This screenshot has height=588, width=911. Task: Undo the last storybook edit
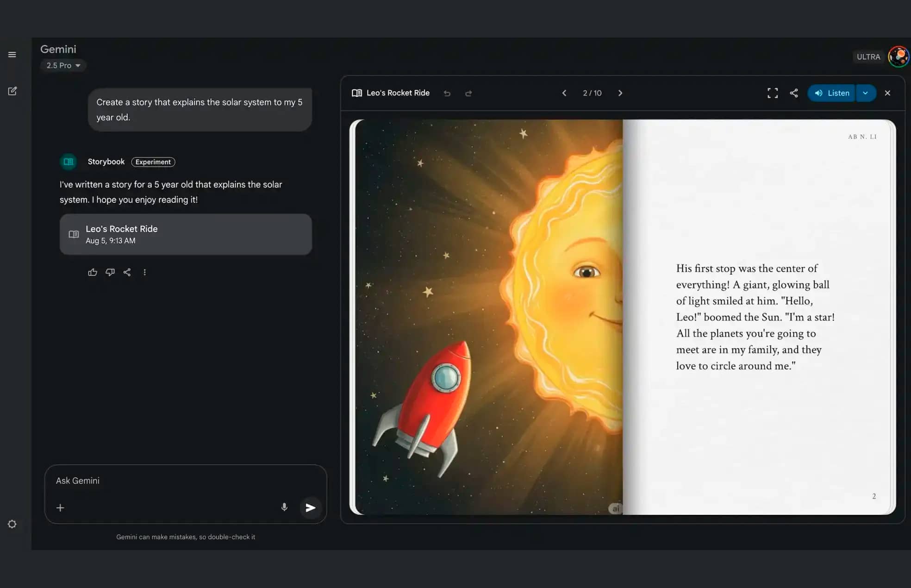point(447,94)
